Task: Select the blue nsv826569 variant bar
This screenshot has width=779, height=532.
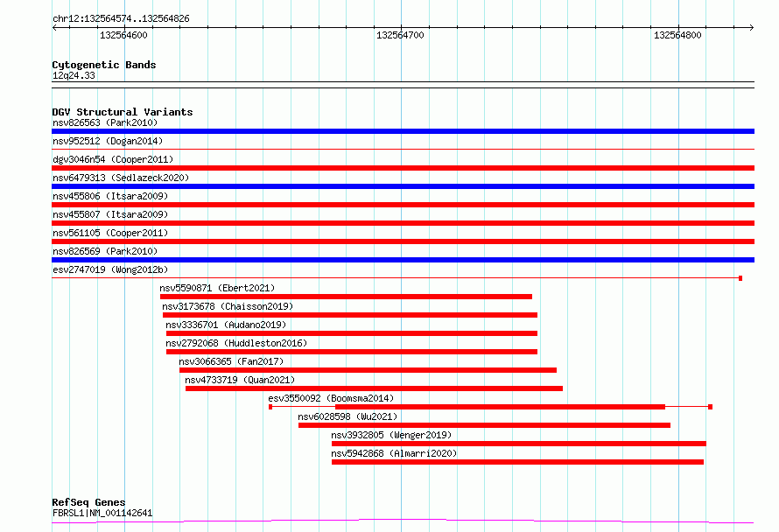Action: click(x=403, y=260)
